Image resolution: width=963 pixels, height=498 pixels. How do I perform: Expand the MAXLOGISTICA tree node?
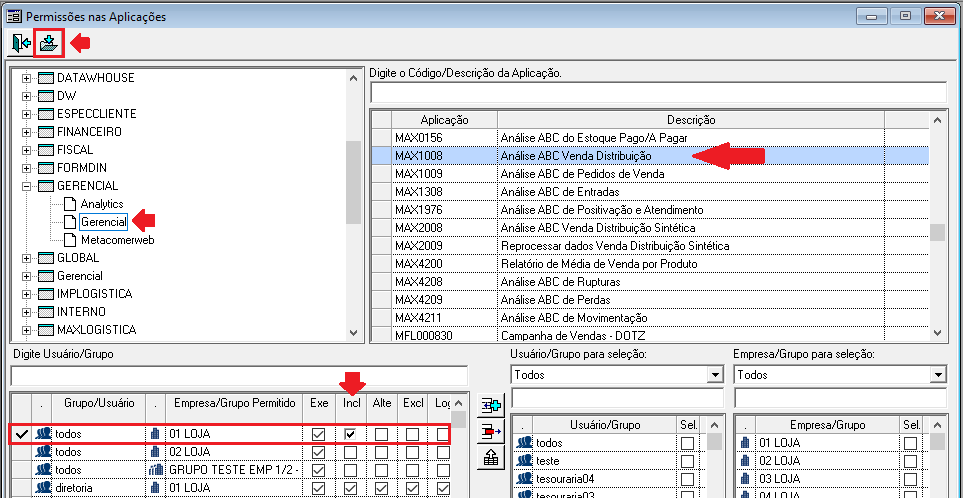(x=26, y=330)
